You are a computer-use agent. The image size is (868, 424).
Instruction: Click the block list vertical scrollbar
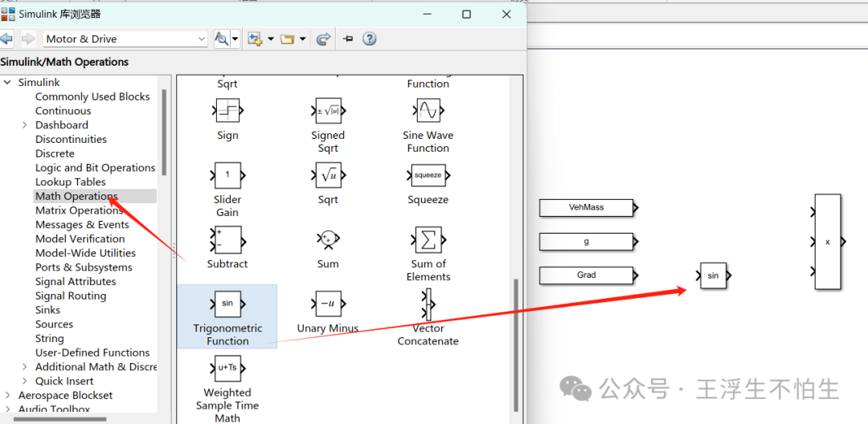pos(516,337)
